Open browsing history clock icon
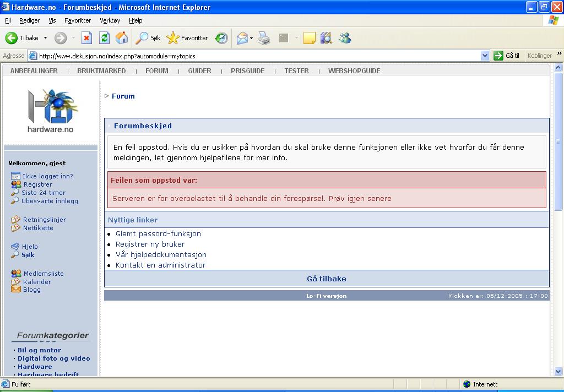 click(221, 38)
